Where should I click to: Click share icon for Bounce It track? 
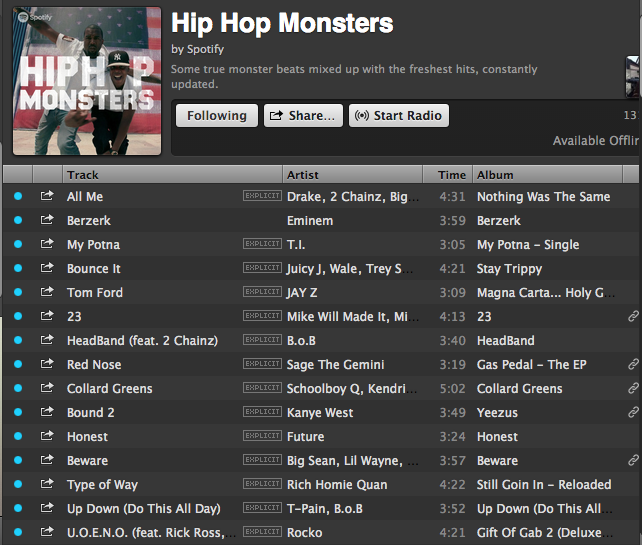47,268
